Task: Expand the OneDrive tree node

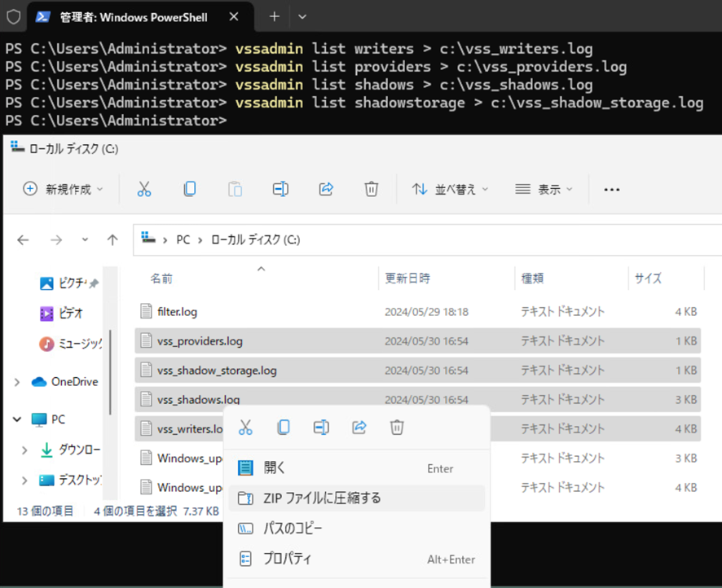Action: tap(17, 382)
